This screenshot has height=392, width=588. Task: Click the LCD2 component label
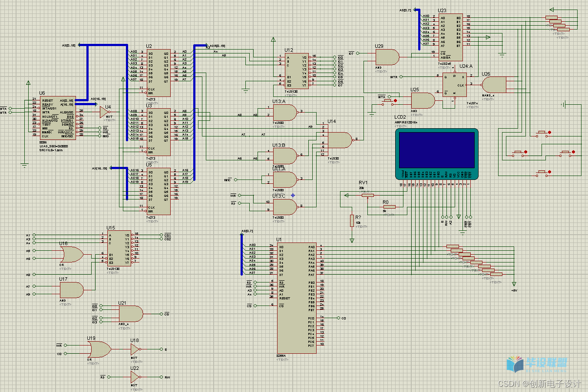[x=400, y=117]
